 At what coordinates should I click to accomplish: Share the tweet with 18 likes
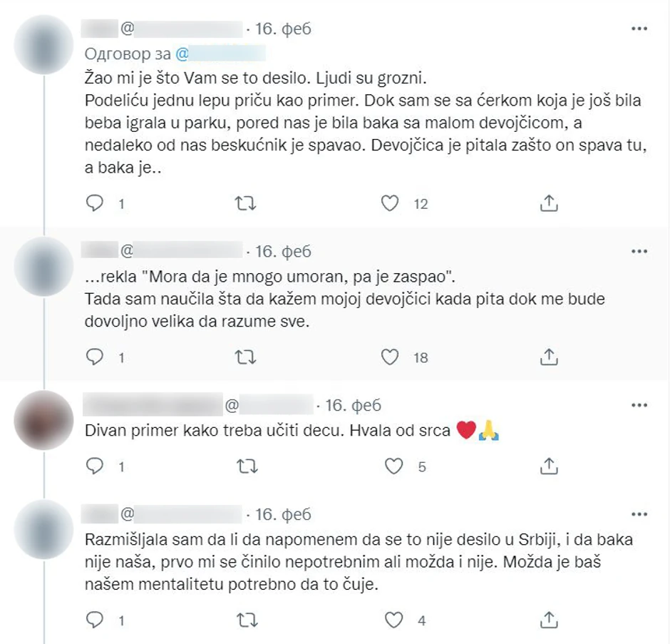(549, 357)
